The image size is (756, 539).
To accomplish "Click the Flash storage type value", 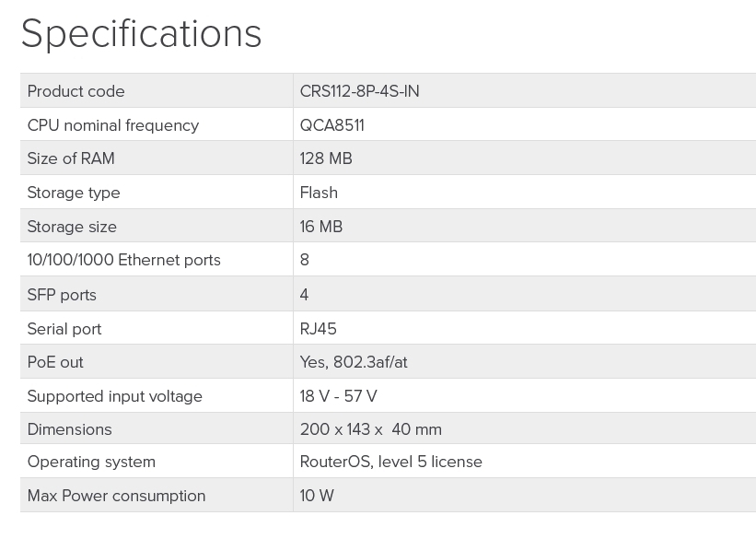I will (x=319, y=193).
